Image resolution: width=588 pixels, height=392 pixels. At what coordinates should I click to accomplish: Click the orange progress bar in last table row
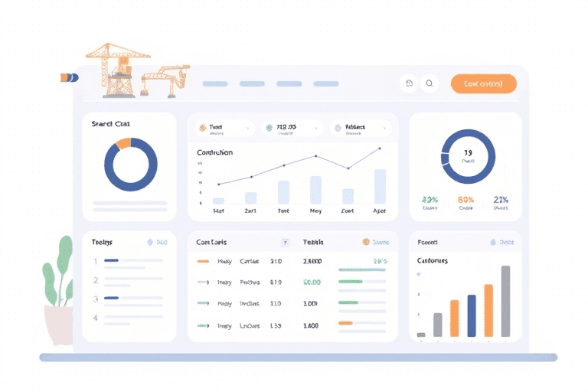[345, 323]
